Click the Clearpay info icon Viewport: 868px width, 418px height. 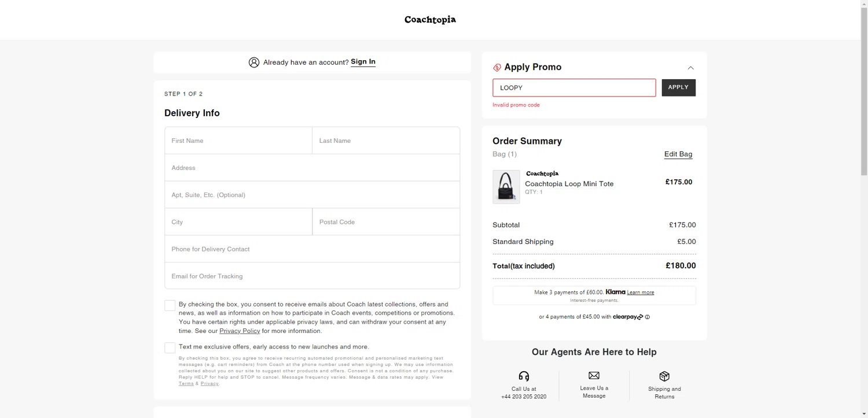tap(647, 317)
